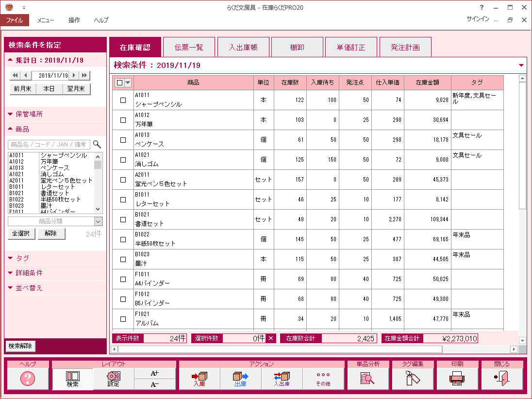Tick the 万年筆 row checkbox
The image size is (532, 399).
[123, 120]
